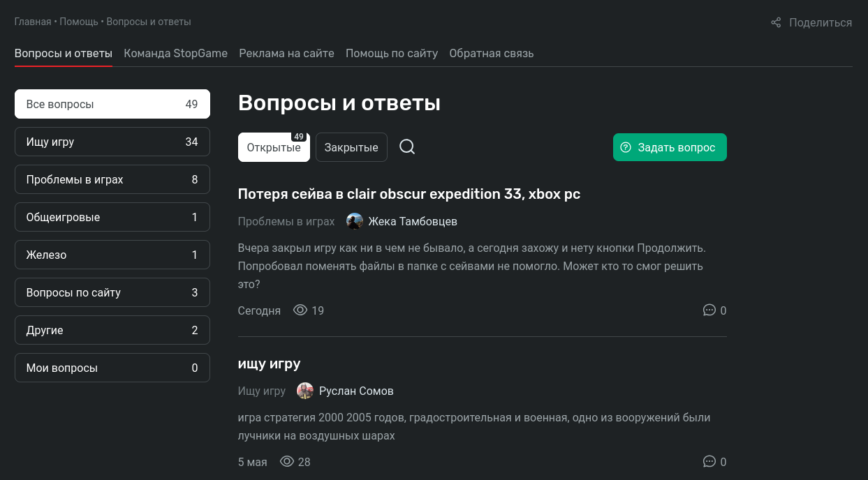Open the Потеря сейва question title

pyautogui.click(x=409, y=194)
